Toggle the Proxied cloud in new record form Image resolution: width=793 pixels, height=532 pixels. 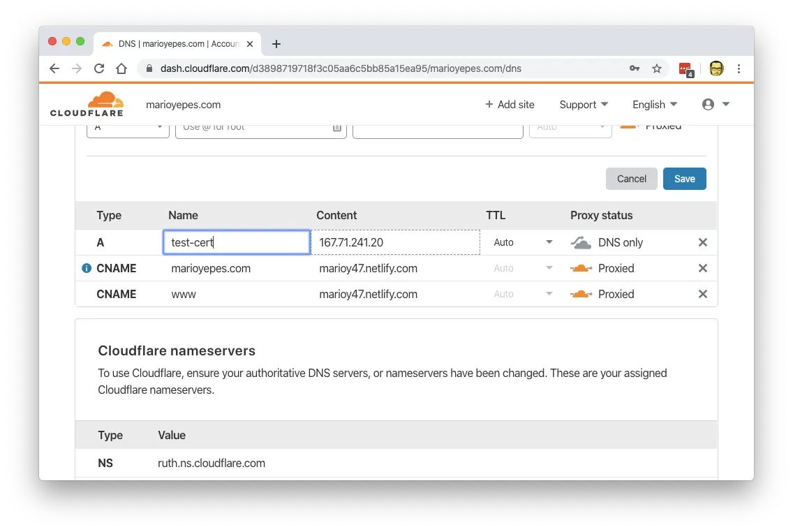point(630,126)
